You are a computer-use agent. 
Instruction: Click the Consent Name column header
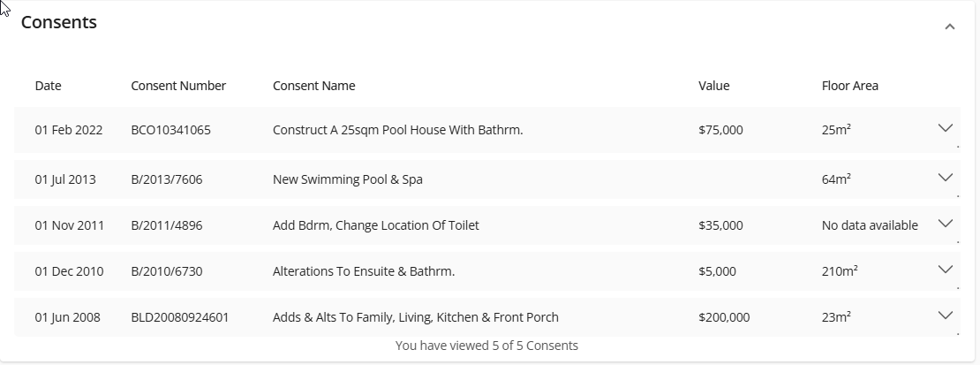click(313, 86)
